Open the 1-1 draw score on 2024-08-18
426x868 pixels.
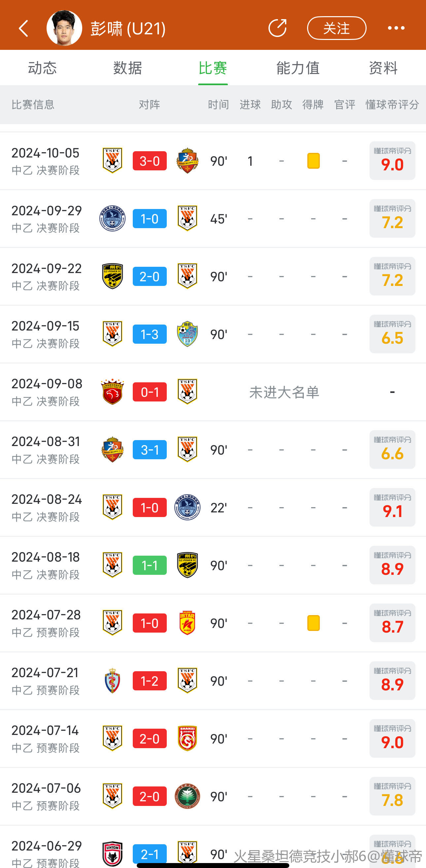point(150,565)
